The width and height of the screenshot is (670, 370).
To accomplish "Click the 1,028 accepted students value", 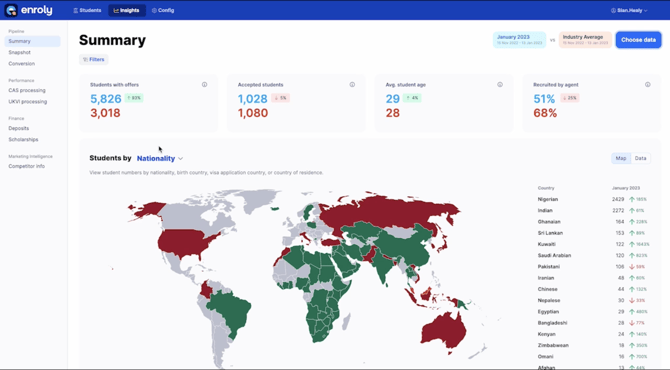I will 253,99.
